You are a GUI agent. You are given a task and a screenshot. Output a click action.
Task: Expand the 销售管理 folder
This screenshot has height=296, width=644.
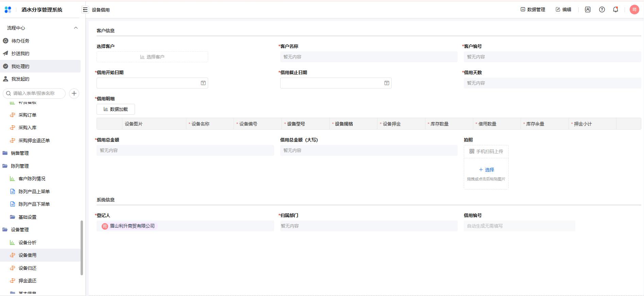[x=40, y=153]
